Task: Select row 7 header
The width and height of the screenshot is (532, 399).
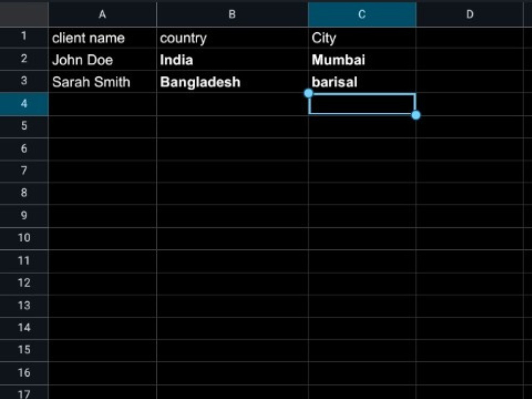Action: click(x=24, y=170)
